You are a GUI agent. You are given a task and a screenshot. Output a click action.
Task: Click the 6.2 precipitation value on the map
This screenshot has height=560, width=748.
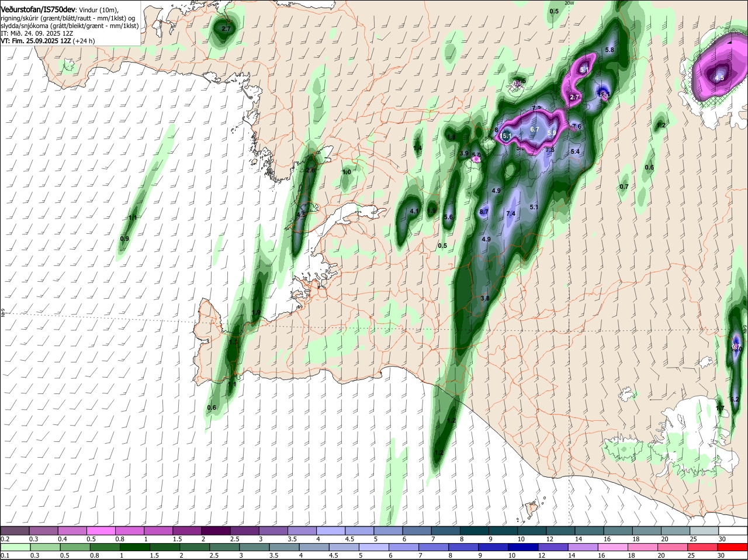(x=735, y=399)
